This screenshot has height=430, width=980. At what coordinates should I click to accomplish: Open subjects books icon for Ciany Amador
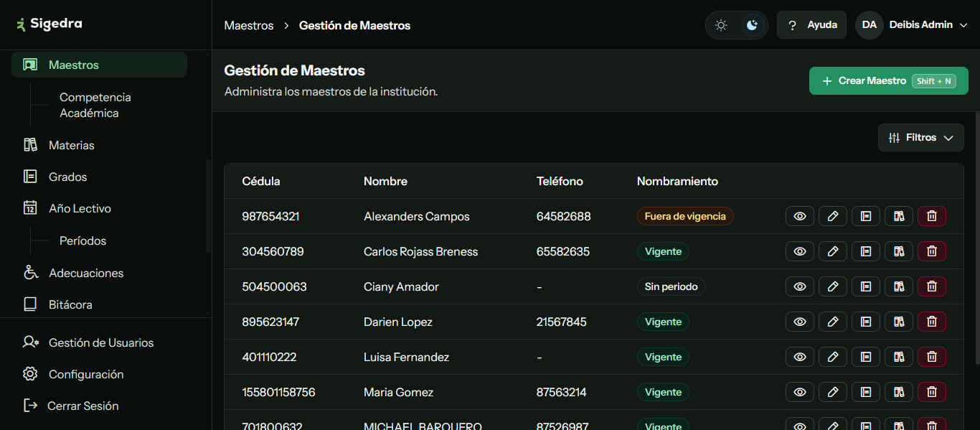(899, 286)
